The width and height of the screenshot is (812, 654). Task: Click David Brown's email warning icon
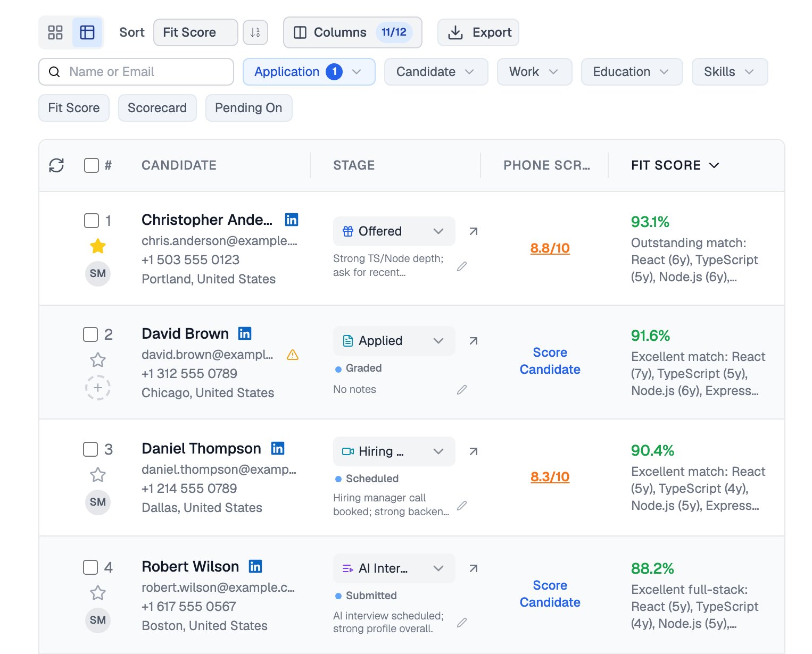[x=293, y=355]
